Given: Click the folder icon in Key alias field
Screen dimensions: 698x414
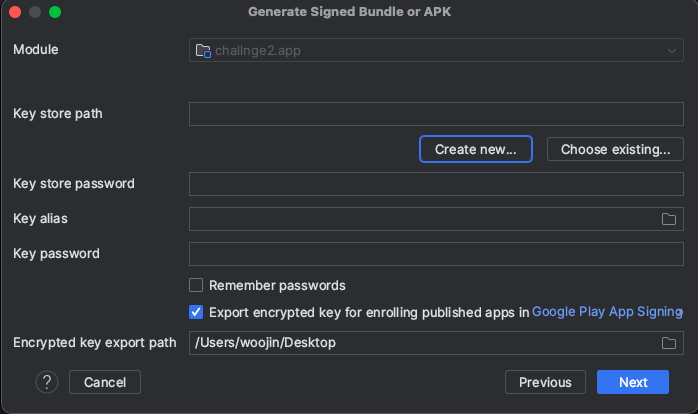Looking at the screenshot, I should coord(669,219).
